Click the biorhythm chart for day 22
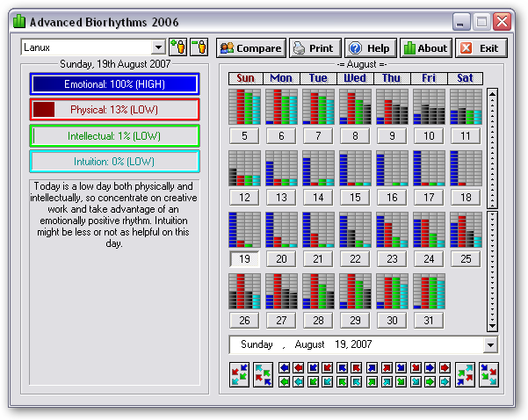528x420 pixels. [x=355, y=229]
